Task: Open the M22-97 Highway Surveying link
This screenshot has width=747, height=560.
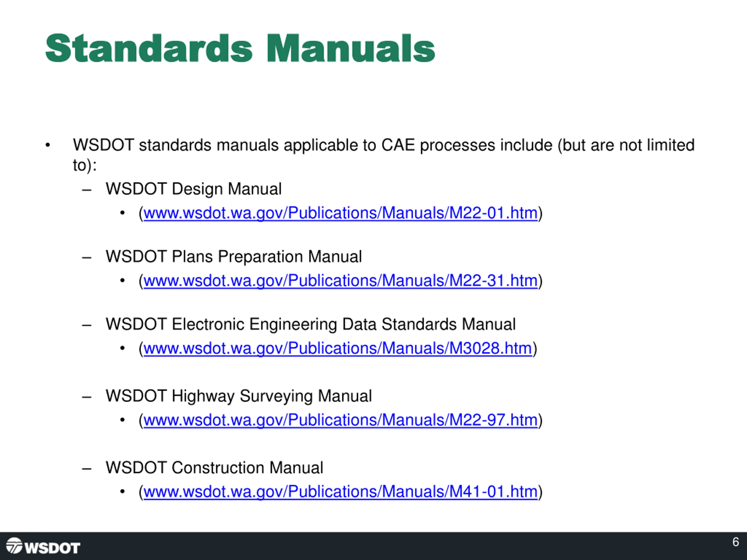Action: [341, 420]
